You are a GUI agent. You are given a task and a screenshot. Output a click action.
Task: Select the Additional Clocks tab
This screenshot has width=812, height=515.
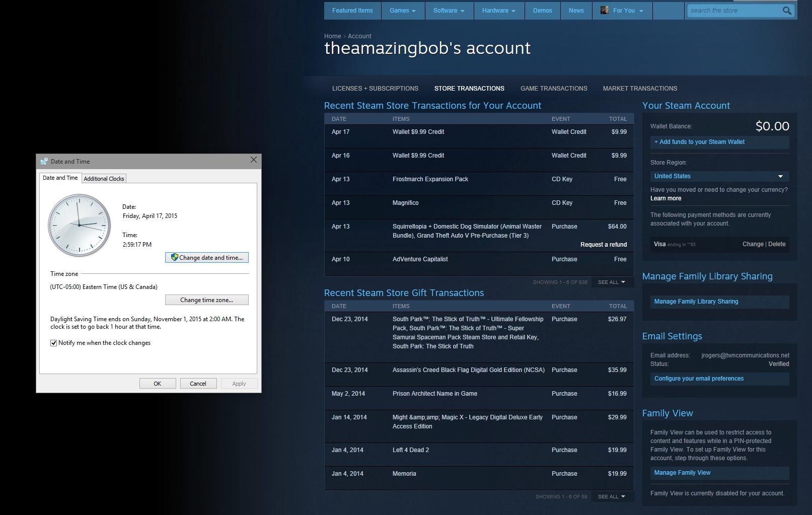click(x=104, y=179)
